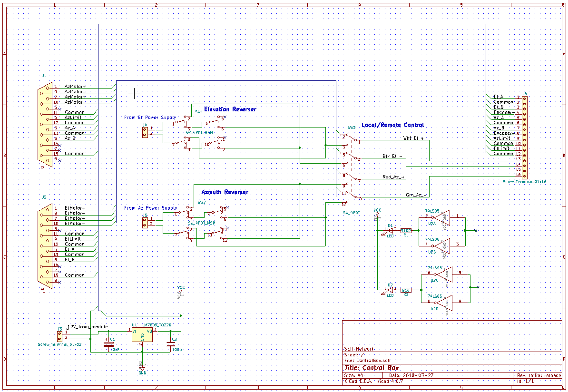Click the 12V_from_module net label
The width and height of the screenshot is (568, 392).
(87, 327)
